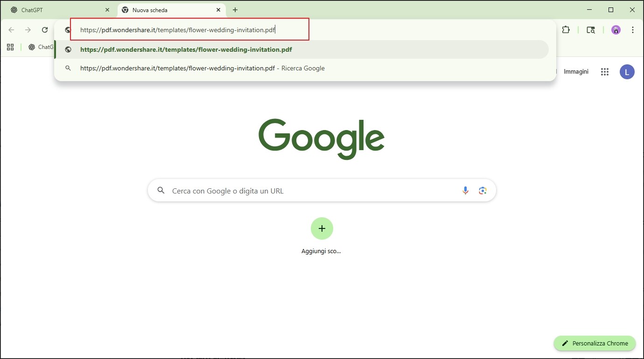Switch to the ChatGPT tab
Image resolution: width=644 pixels, height=359 pixels.
coord(56,10)
